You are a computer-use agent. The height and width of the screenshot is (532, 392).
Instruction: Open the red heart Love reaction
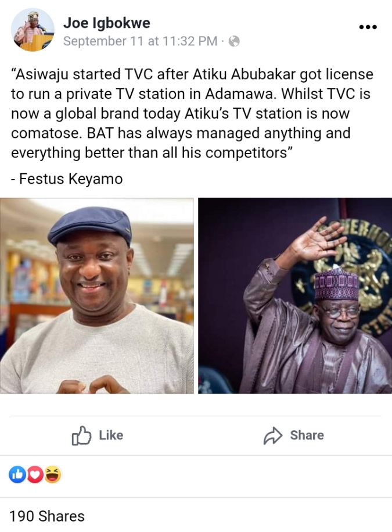[x=35, y=474]
